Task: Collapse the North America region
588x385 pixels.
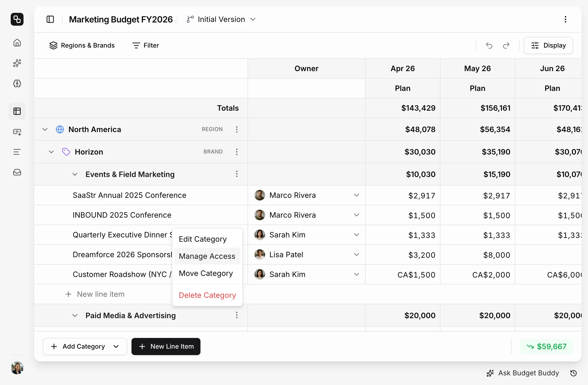Action: 45,129
